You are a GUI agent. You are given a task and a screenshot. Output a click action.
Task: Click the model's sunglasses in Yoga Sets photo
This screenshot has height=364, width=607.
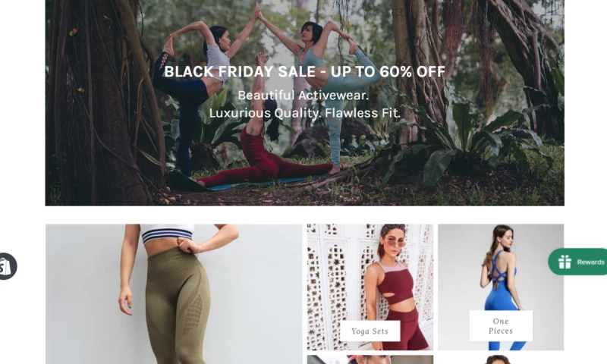point(393,242)
